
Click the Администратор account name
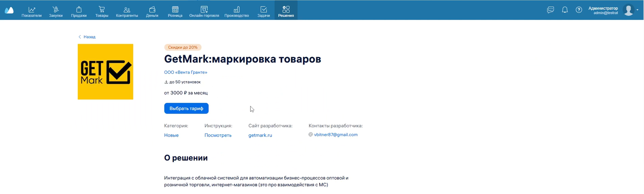coord(603,8)
